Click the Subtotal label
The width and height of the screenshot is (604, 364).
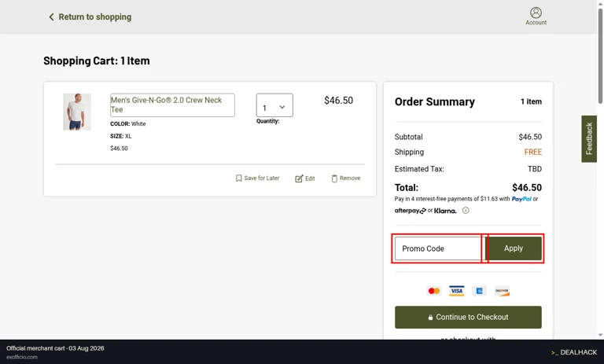[408, 137]
